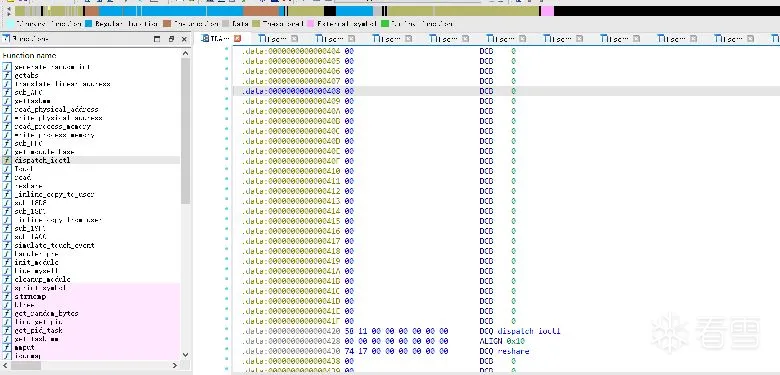
Task: Click the line dot beside address 0420
Action: 227,329
